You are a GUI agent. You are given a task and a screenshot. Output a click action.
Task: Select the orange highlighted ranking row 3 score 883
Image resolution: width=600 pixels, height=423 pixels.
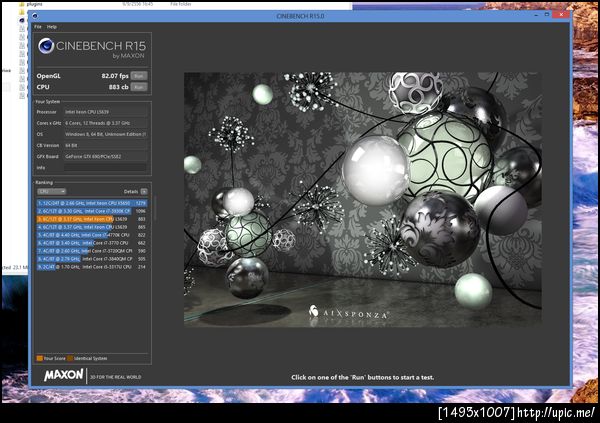(x=92, y=219)
